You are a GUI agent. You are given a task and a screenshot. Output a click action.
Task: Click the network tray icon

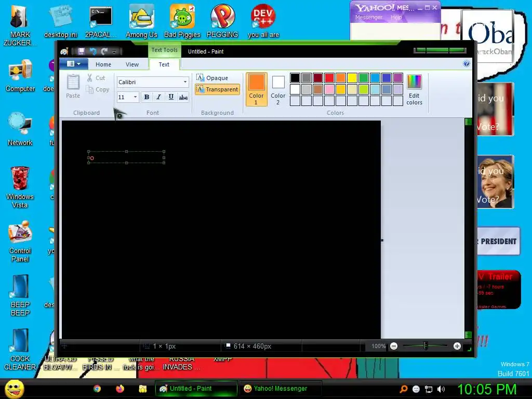(x=429, y=390)
